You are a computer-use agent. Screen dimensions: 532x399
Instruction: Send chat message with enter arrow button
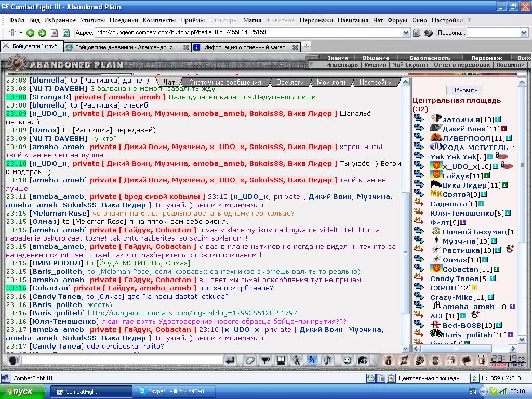point(230,361)
